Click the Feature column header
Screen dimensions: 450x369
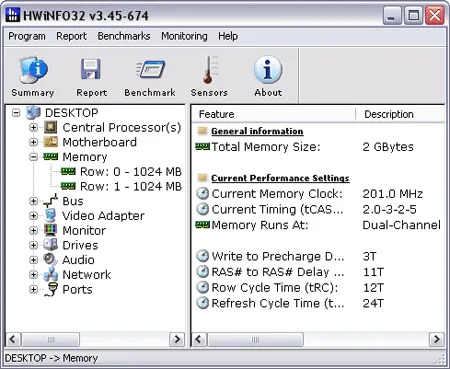tap(274, 114)
